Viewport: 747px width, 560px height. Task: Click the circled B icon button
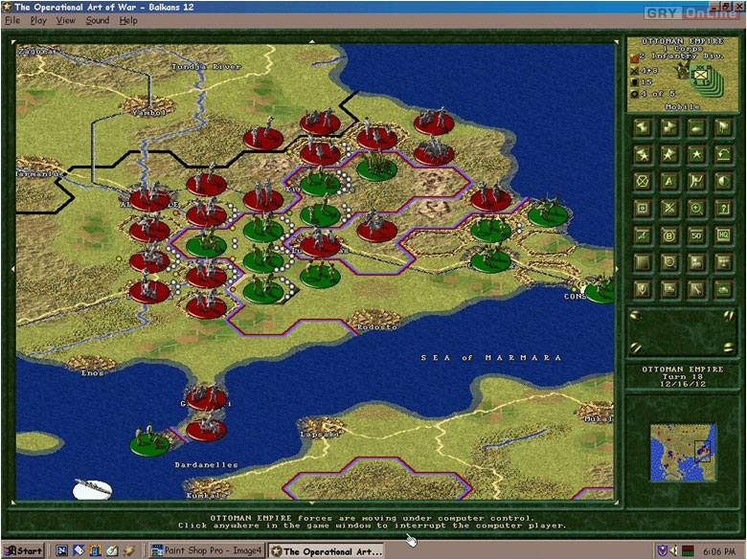669,235
